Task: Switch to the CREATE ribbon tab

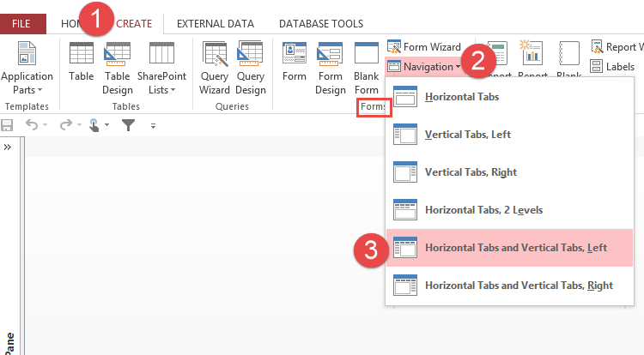Action: click(134, 24)
